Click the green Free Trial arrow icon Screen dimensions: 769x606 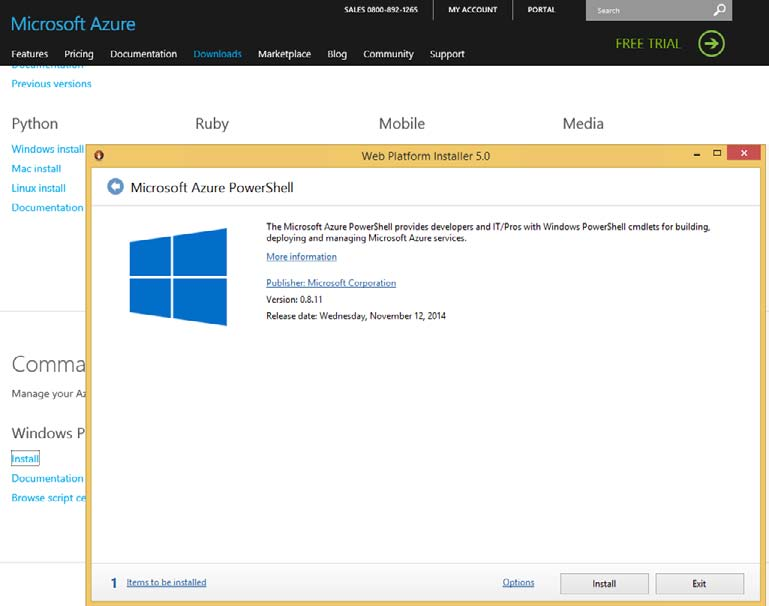pos(711,43)
